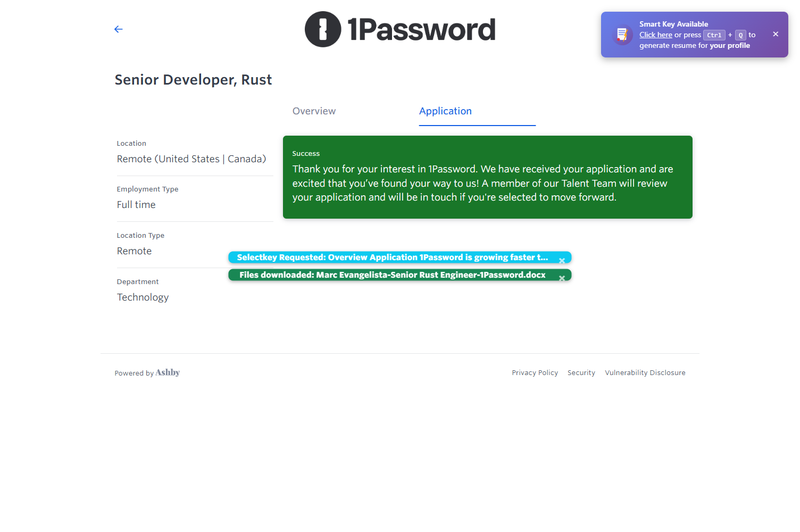The height and width of the screenshot is (532, 800).
Task: Open the Vulnerability Disclosure link
Action: pyautogui.click(x=645, y=373)
